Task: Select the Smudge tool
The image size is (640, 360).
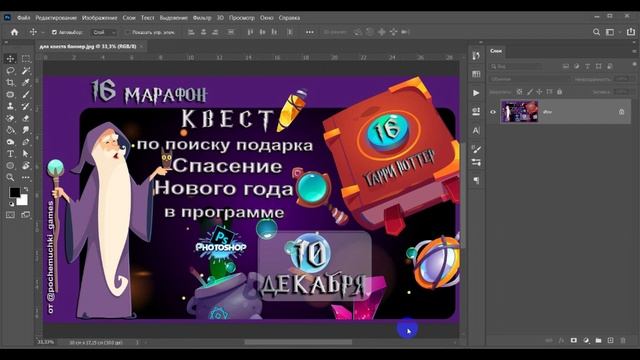Action: pyautogui.click(x=26, y=130)
